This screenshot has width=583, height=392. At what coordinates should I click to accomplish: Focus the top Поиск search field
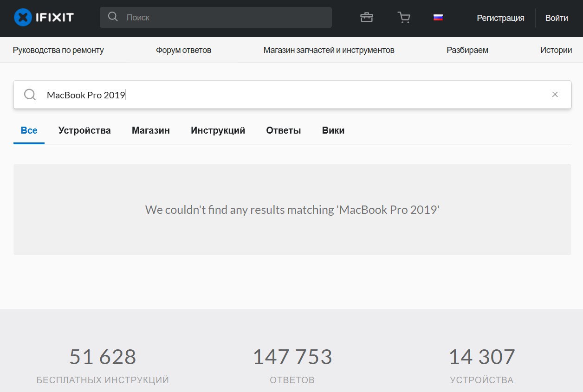coord(216,17)
